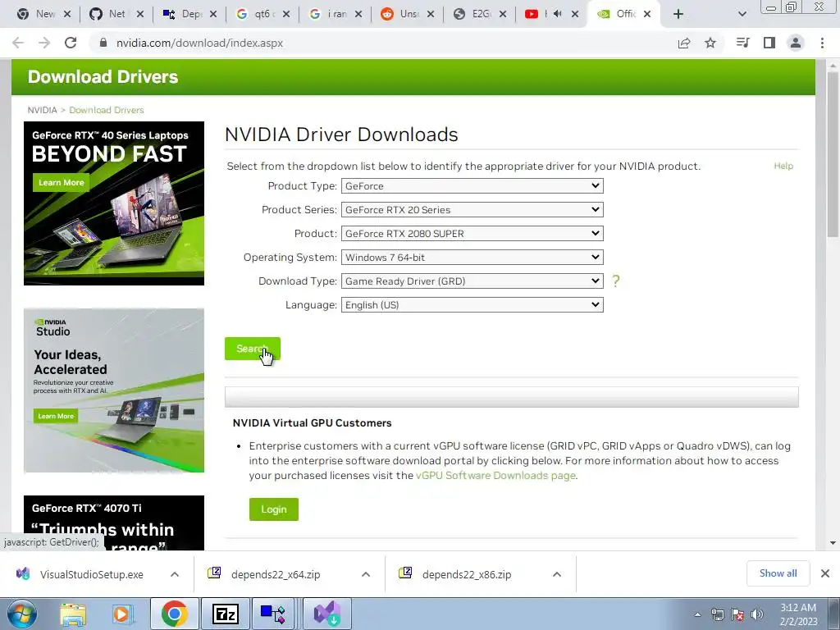840x630 pixels.
Task: Show hidden system tray icons
Action: tap(697, 614)
